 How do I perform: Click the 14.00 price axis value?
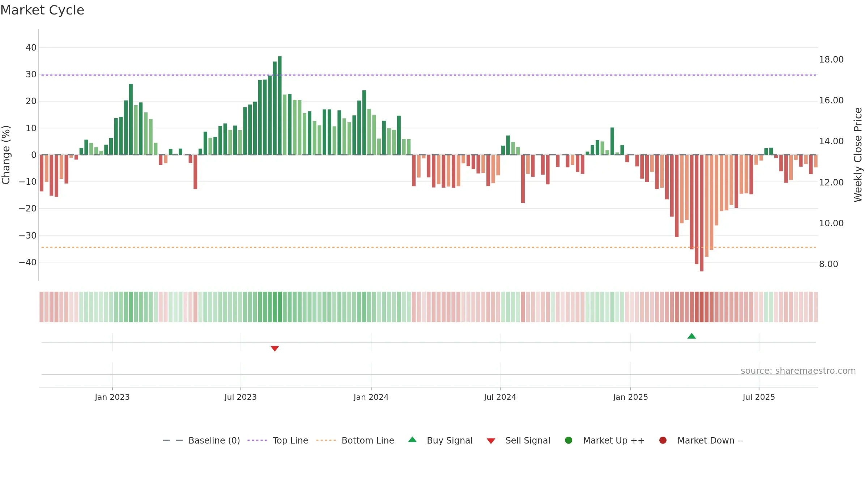tap(831, 141)
